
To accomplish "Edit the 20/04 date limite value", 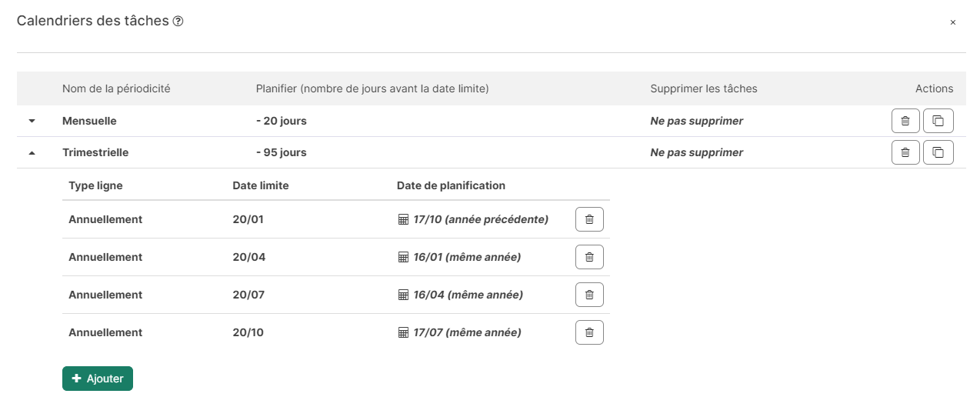I will coord(249,257).
